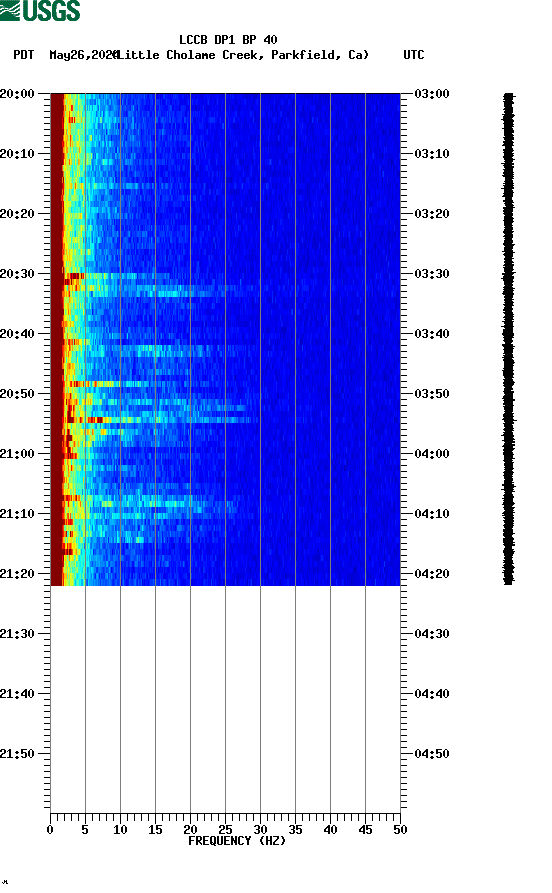Click the '21:30' PDT time label
Viewport: 552px width, 893px height.
coord(17,634)
